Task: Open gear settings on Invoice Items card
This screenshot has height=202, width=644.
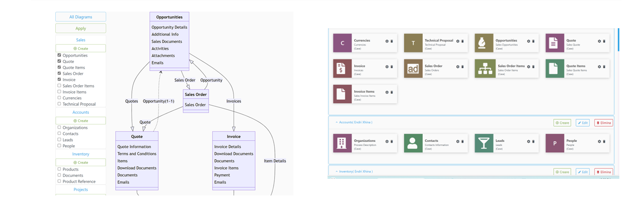Action: (387, 92)
